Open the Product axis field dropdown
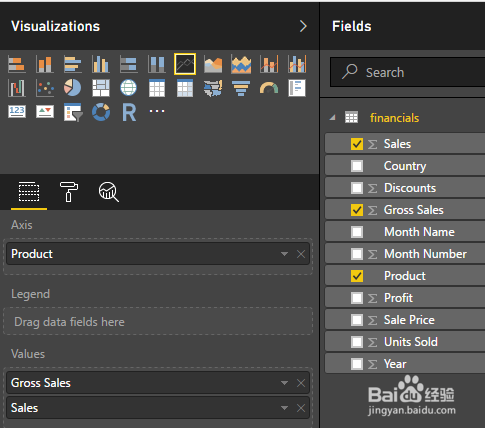The image size is (485, 428). click(x=284, y=254)
